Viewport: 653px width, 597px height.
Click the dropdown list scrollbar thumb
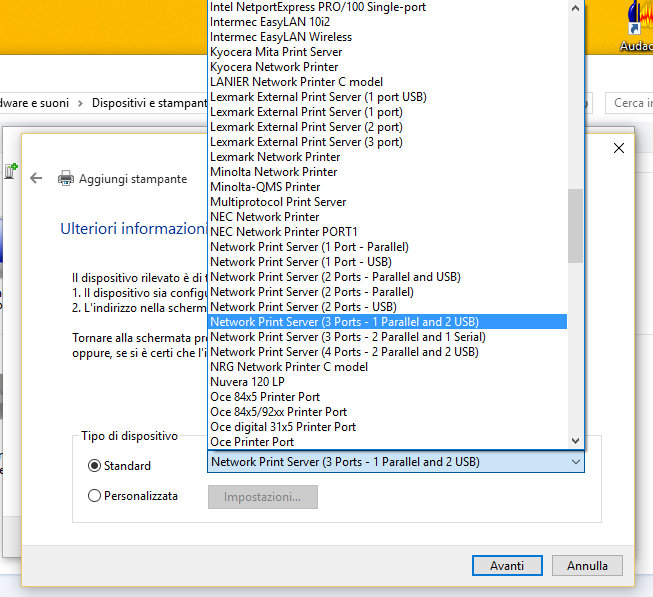[x=576, y=226]
